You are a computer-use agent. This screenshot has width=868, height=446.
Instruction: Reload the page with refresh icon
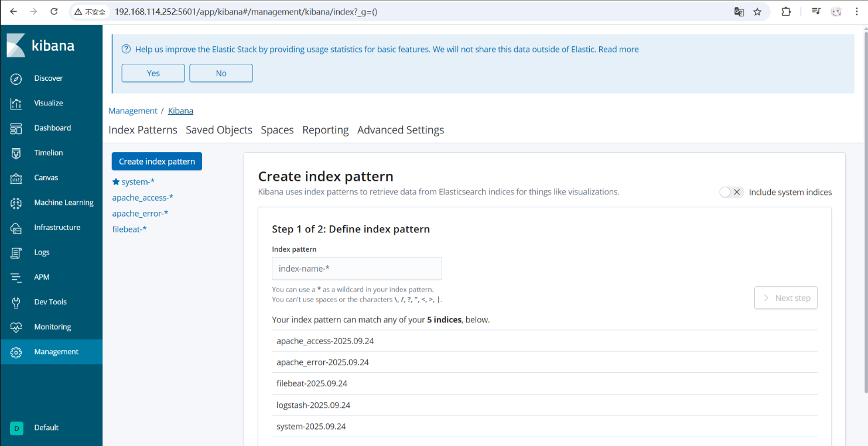[54, 11]
